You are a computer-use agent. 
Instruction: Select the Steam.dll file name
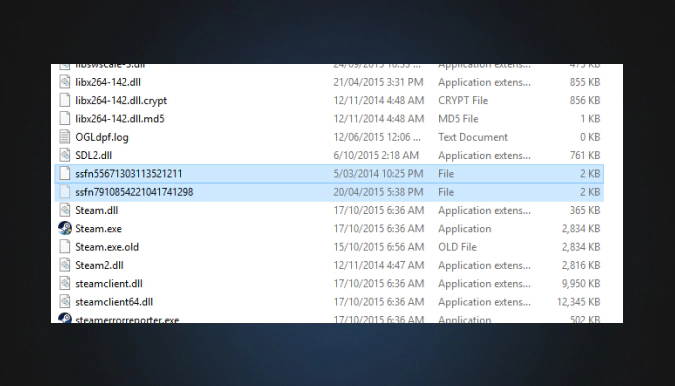coord(96,210)
